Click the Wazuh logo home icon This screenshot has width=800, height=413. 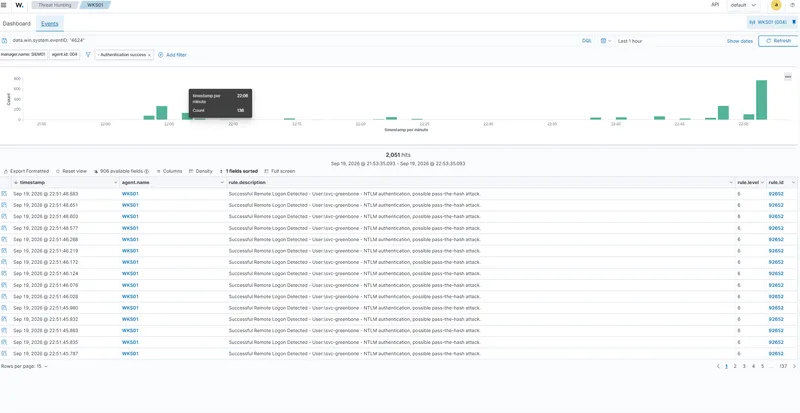(19, 5)
